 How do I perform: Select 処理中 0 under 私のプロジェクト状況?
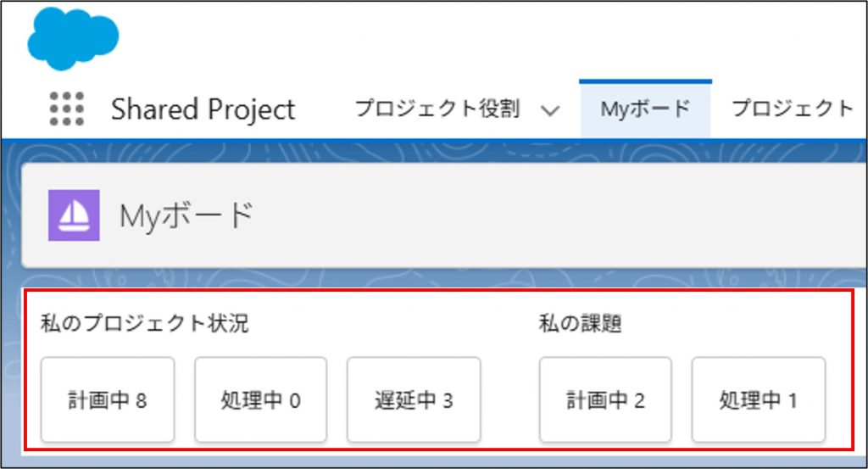pyautogui.click(x=260, y=400)
